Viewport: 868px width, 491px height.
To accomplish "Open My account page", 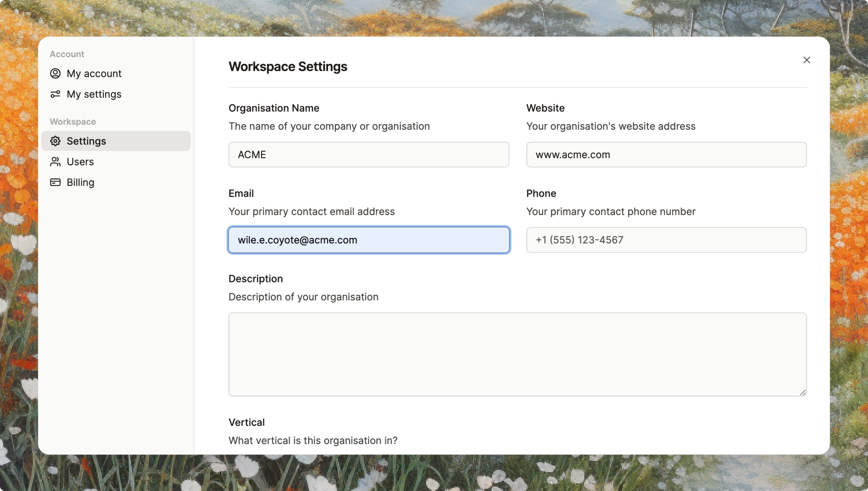I will pyautogui.click(x=115, y=73).
